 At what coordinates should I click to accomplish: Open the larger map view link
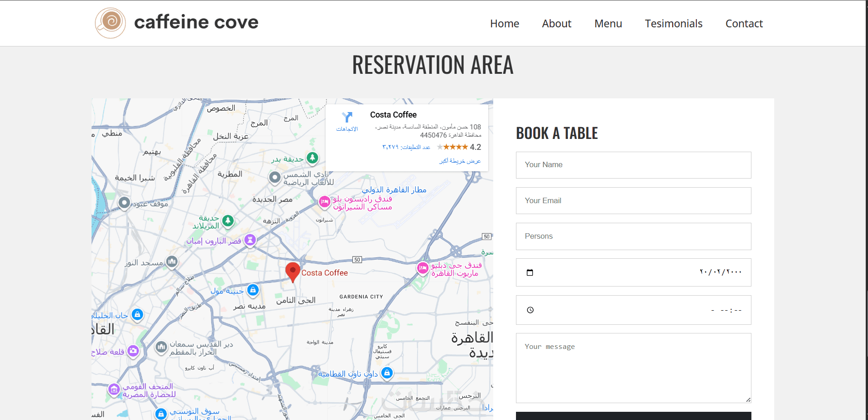(460, 161)
